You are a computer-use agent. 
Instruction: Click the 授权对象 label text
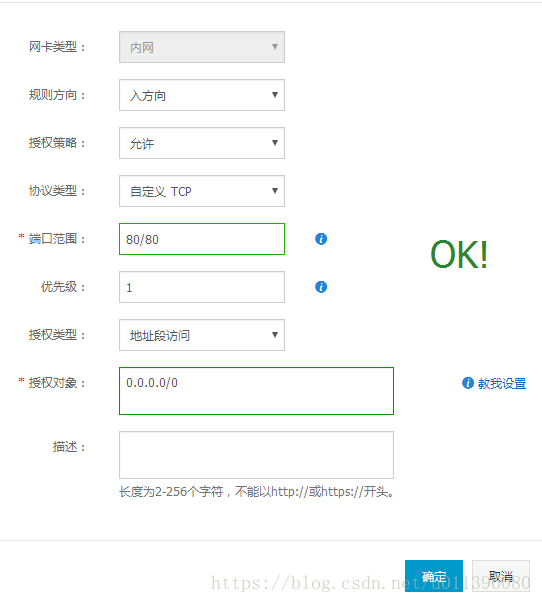point(57,383)
